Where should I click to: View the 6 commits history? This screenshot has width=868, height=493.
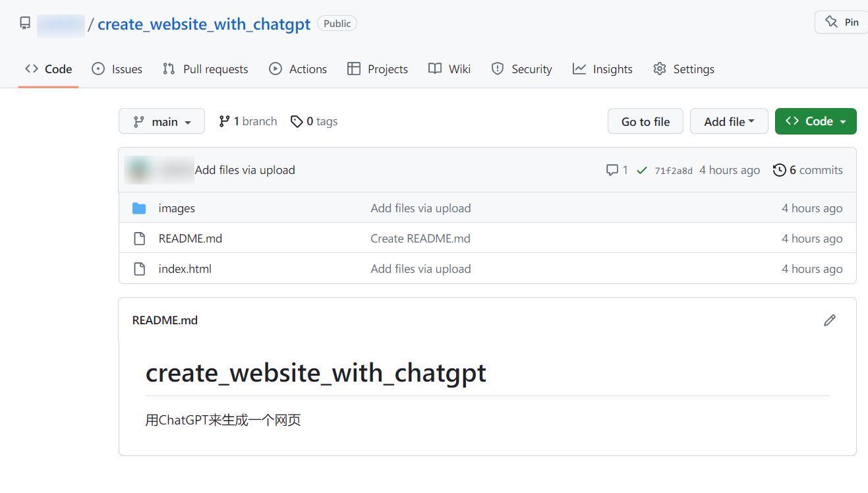tap(808, 170)
